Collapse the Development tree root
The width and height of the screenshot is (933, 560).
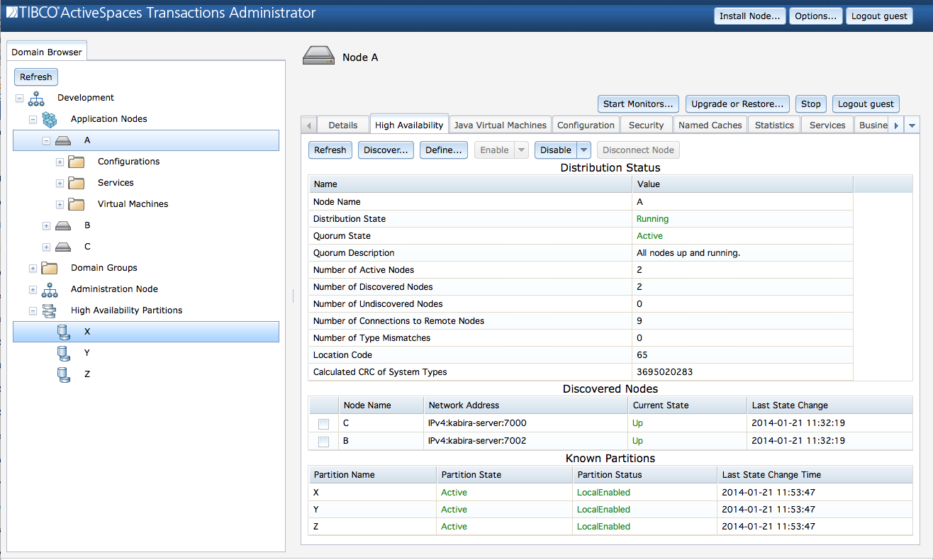(x=18, y=97)
